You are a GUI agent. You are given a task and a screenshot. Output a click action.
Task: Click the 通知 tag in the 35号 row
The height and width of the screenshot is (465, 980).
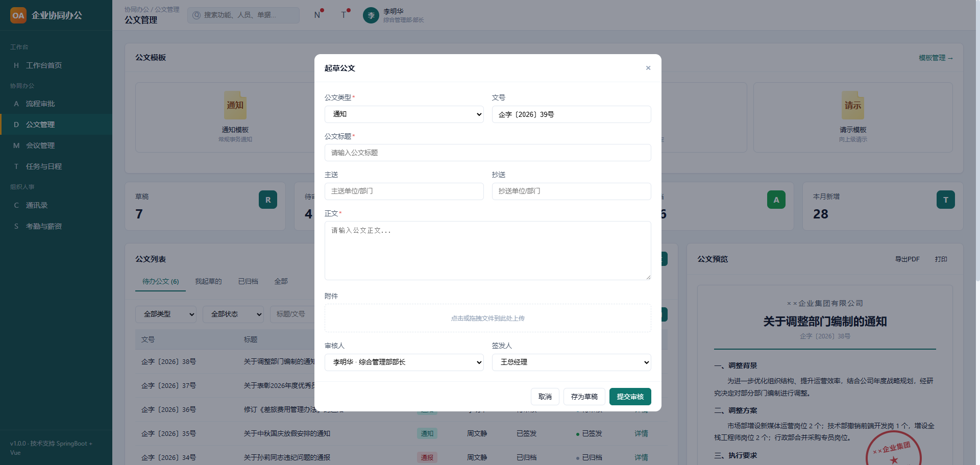427,433
